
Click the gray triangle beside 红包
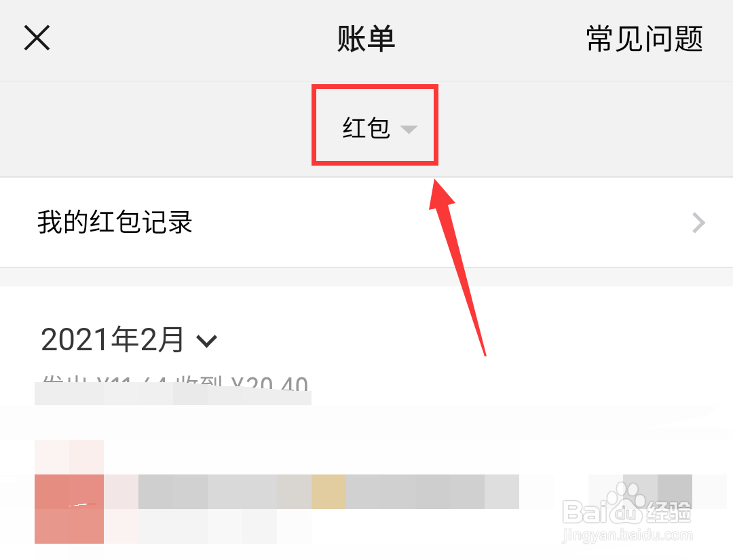409,130
